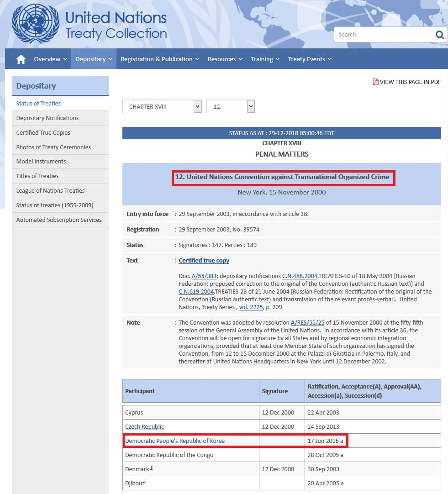The image size is (448, 494).
Task: Click inside the Search text field
Action: [x=384, y=35]
